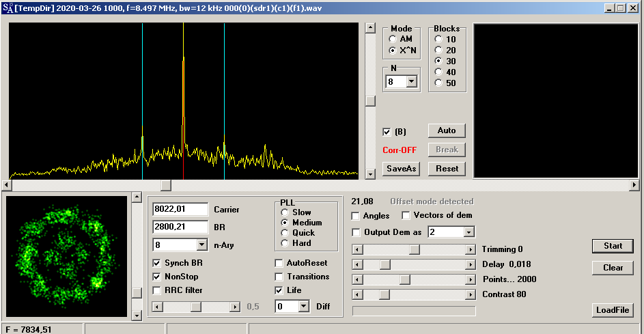Click the spectrum horizontal scrollbar thumb
The width and height of the screenshot is (644, 334).
tap(165, 185)
